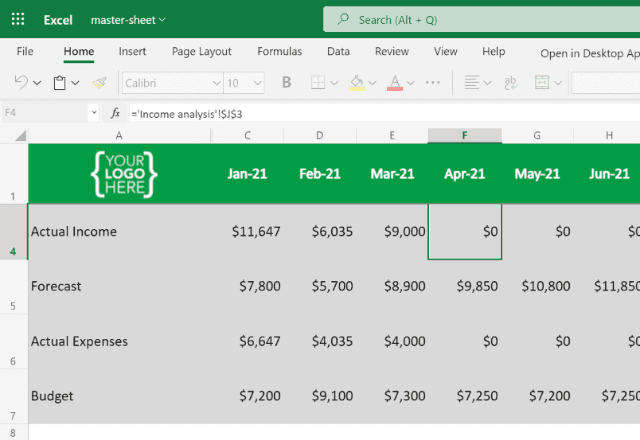Click the search magnifier icon
Screen dimensions: 640x440
click(343, 19)
